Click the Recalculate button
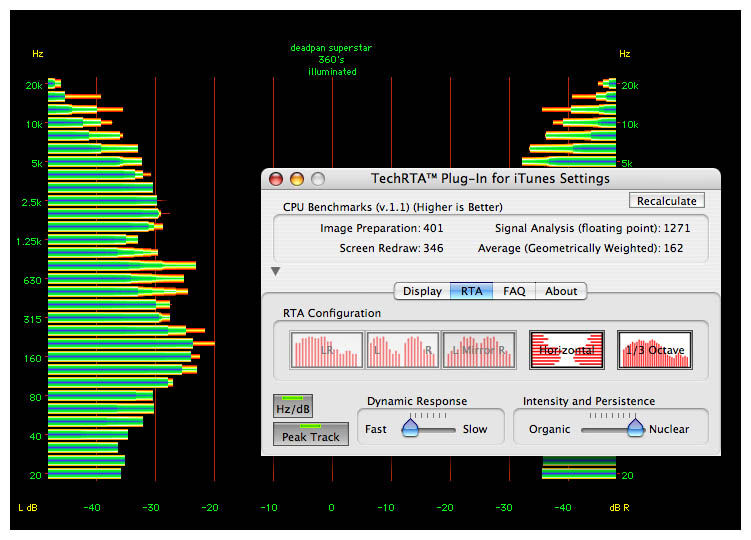This screenshot has height=540, width=751. [667, 201]
